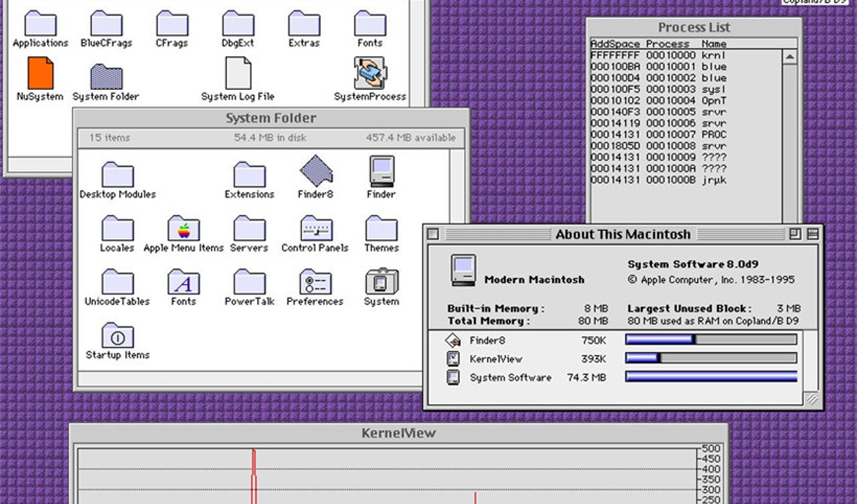Open the Applications folder icon
Viewport: 857px width, 504px height.
(40, 23)
